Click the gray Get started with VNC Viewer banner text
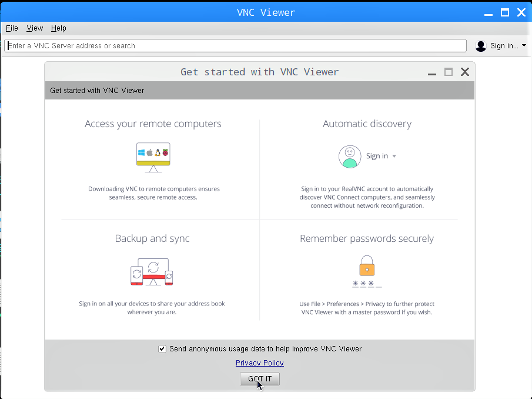Image resolution: width=532 pixels, height=399 pixels. pos(97,90)
